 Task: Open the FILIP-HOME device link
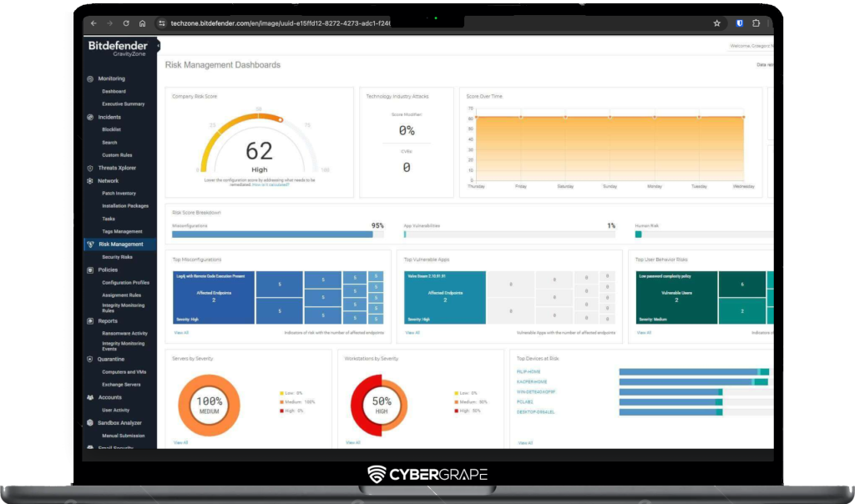[x=531, y=371]
